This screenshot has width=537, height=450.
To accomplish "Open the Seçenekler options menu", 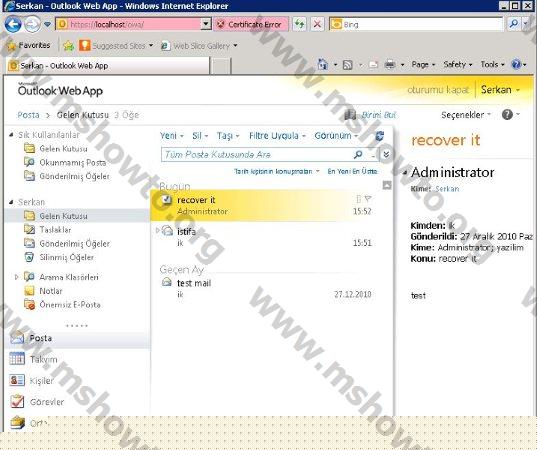I will pos(466,115).
